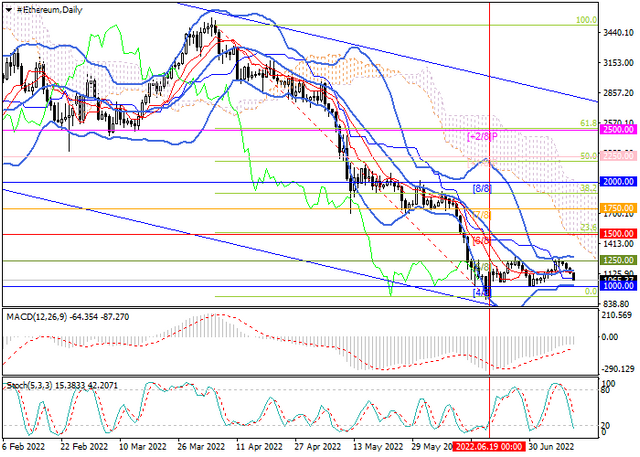Click the 38.2 Fibonacci level label
The height and width of the screenshot is (457, 640).
point(589,188)
